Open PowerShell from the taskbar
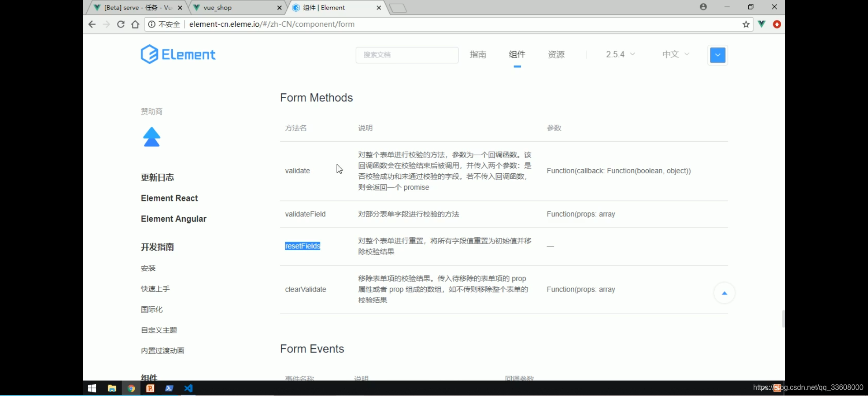The height and width of the screenshot is (396, 868). pos(170,388)
